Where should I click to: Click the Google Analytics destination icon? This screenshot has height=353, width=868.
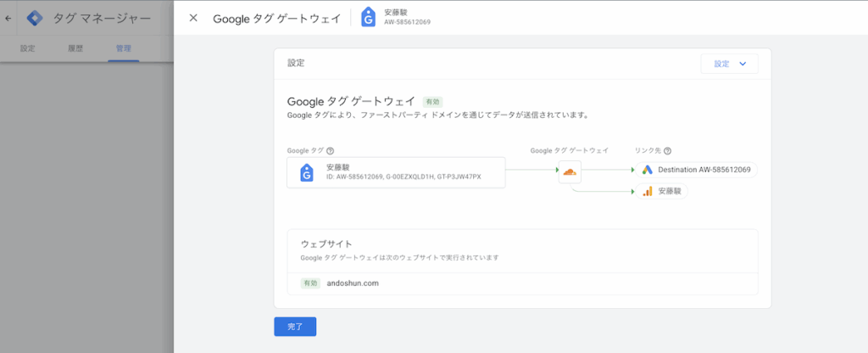[647, 192]
